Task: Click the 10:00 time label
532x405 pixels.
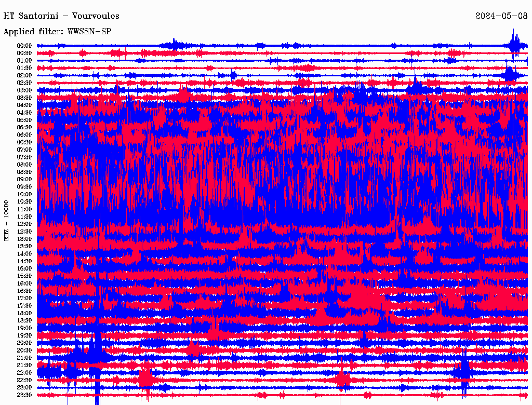Action: pyautogui.click(x=24, y=194)
